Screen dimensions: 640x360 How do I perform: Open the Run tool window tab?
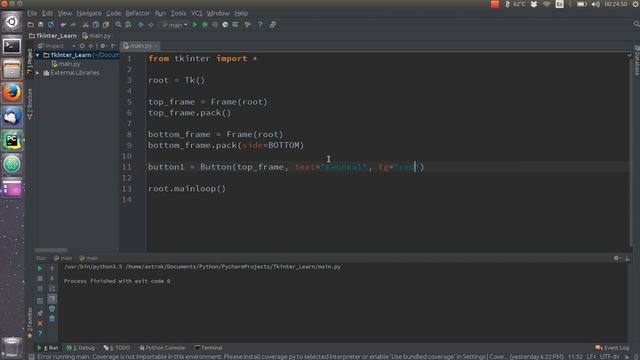pos(48,348)
